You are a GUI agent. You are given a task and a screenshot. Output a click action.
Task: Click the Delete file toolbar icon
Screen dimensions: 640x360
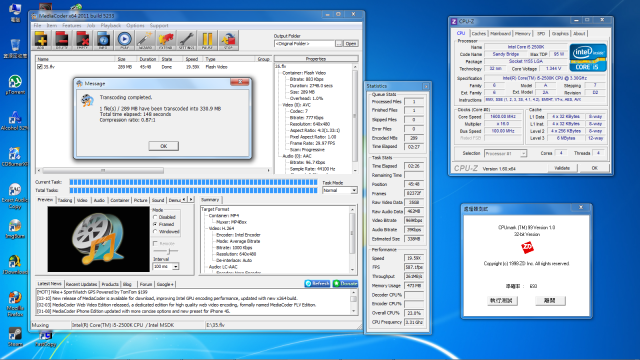(x=62, y=40)
